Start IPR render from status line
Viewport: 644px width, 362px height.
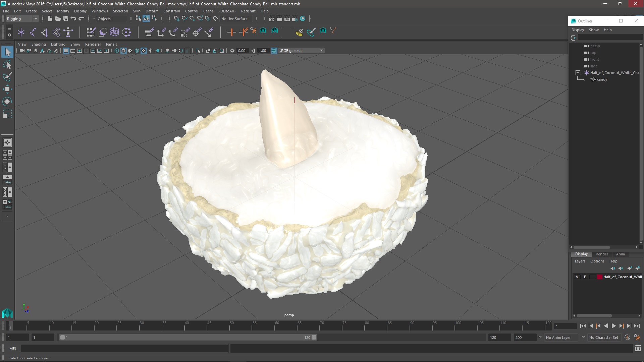pos(287,19)
